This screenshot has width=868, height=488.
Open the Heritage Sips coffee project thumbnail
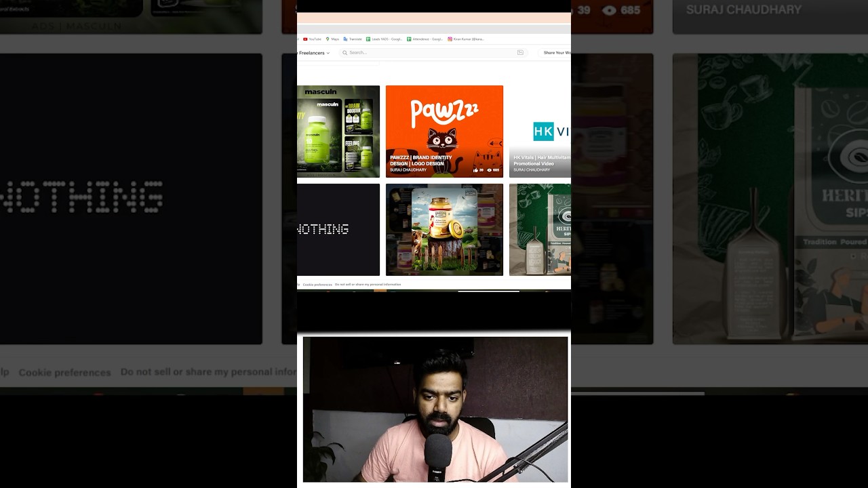[540, 230]
